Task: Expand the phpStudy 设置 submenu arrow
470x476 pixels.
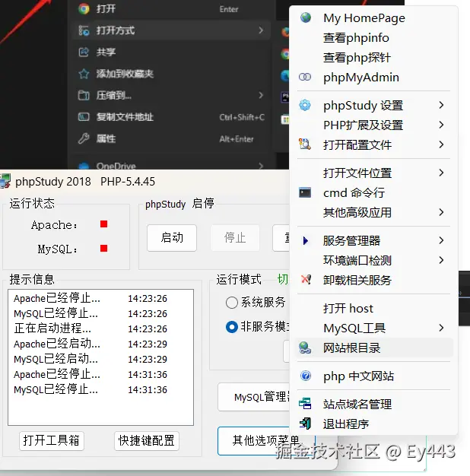Action: (441, 105)
